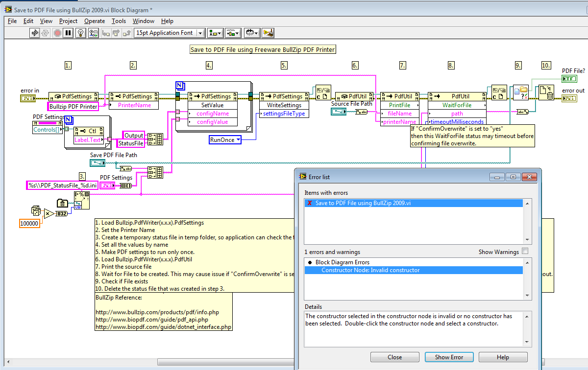Open the Align Objects dropdown
The image size is (588, 370).
pyautogui.click(x=215, y=33)
